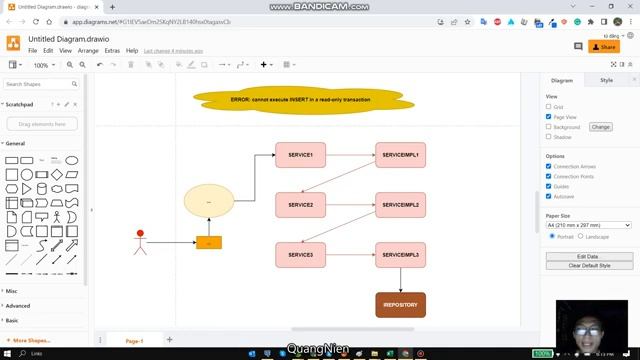The width and height of the screenshot is (640, 360).
Task: Open the connection style dropdown
Action: coord(224,65)
